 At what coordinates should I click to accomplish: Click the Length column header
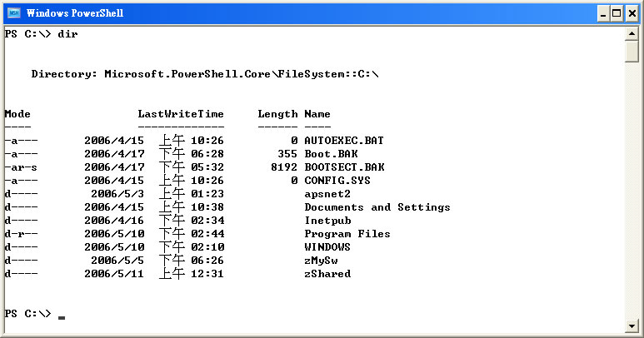pos(277,114)
